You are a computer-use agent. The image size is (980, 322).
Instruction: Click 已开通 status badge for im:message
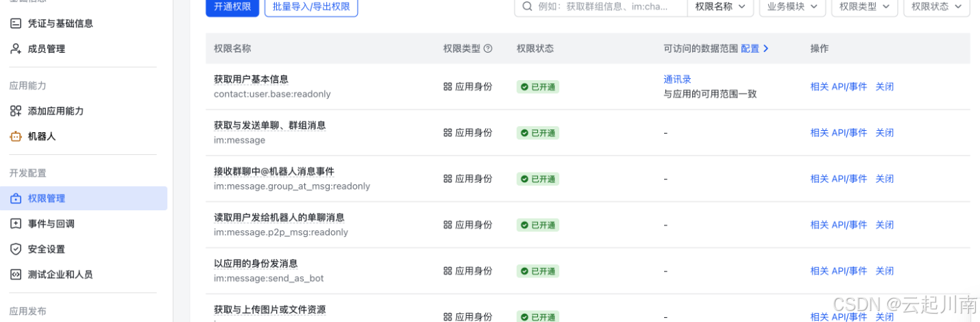[538, 133]
